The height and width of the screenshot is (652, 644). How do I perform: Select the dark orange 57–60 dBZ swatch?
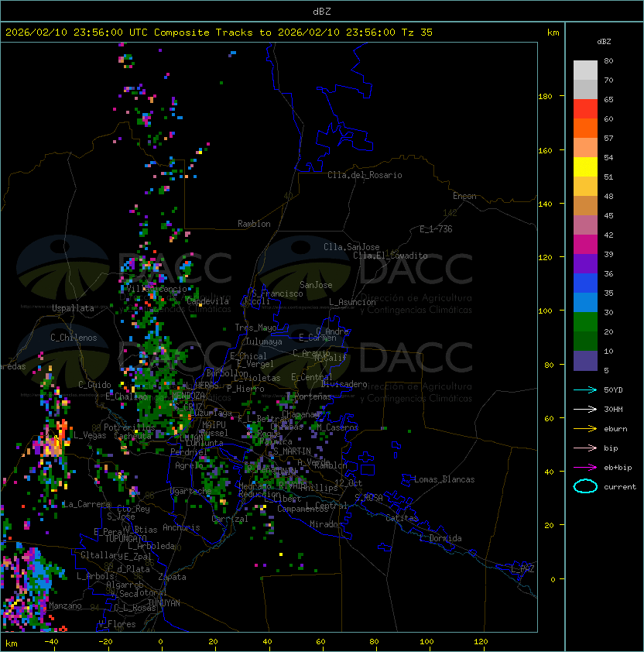585,128
